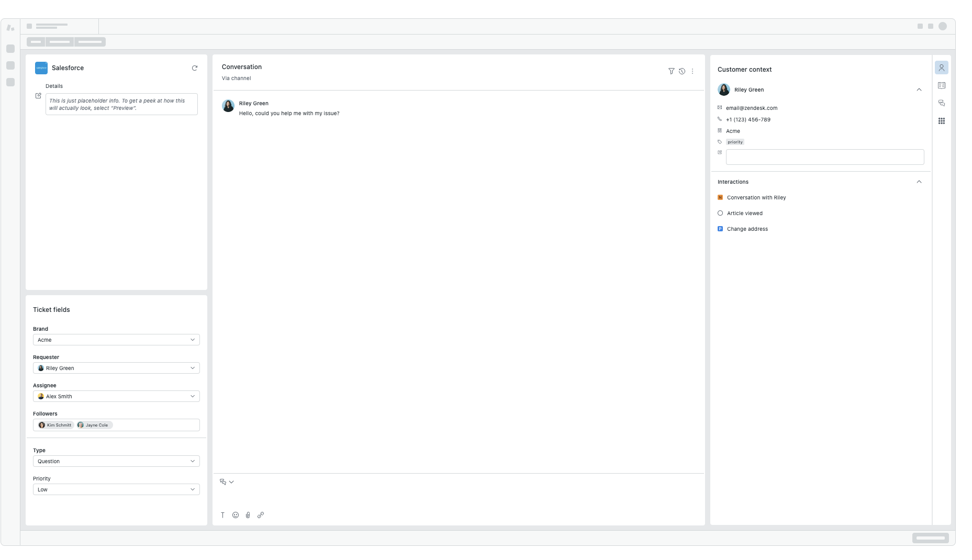Open the Assignee dropdown showing Alex Smith
This screenshot has width=972, height=560.
pos(116,396)
